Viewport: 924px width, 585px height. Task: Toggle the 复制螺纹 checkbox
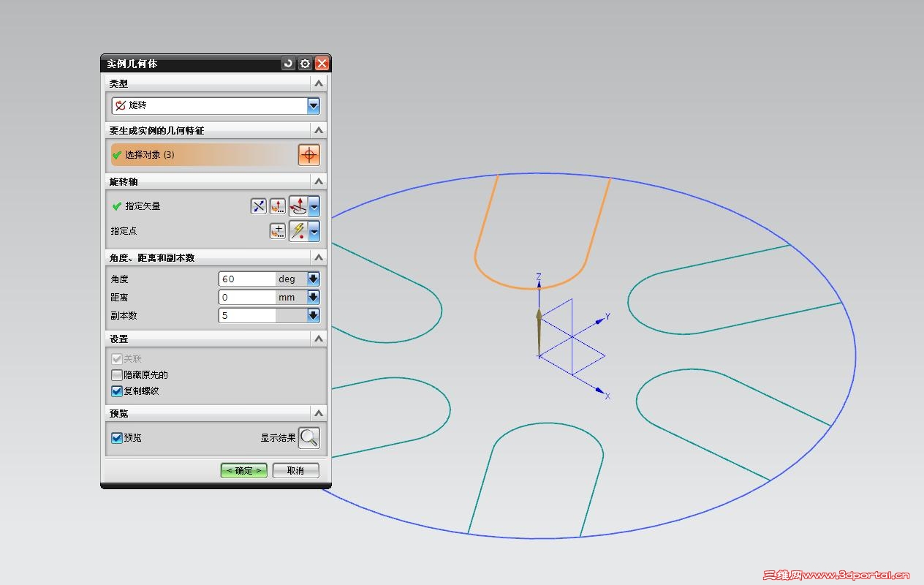point(116,391)
